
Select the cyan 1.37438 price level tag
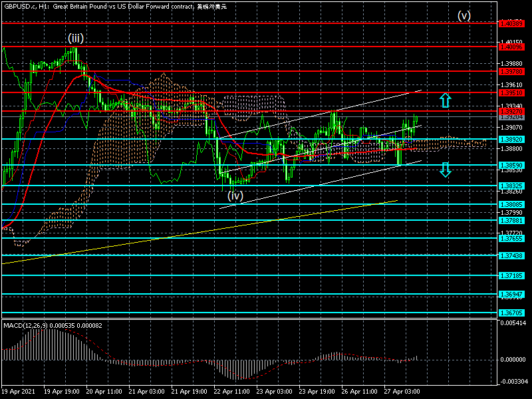(511, 255)
